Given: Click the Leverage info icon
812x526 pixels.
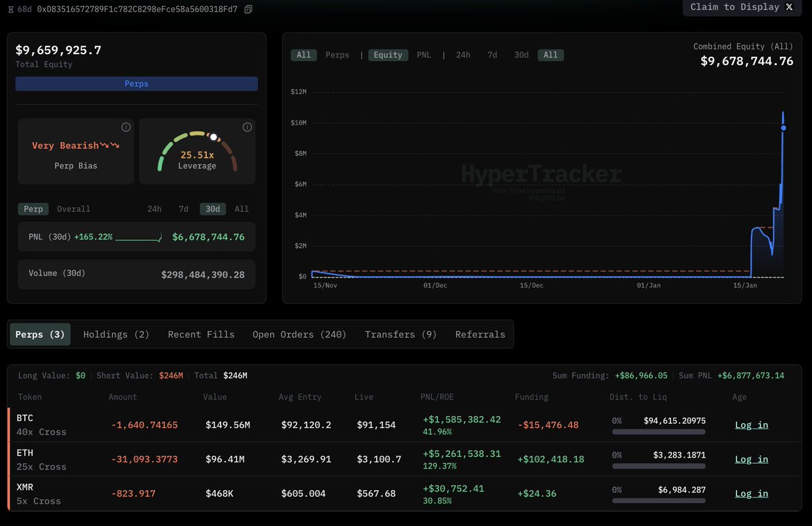Looking at the screenshot, I should point(247,127).
